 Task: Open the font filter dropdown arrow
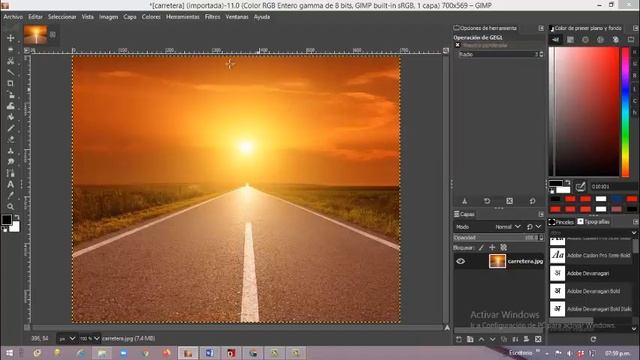tap(634, 233)
